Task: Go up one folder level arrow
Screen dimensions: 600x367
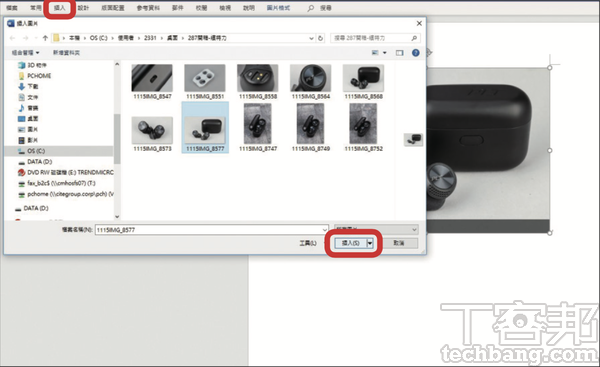Action: coord(45,38)
